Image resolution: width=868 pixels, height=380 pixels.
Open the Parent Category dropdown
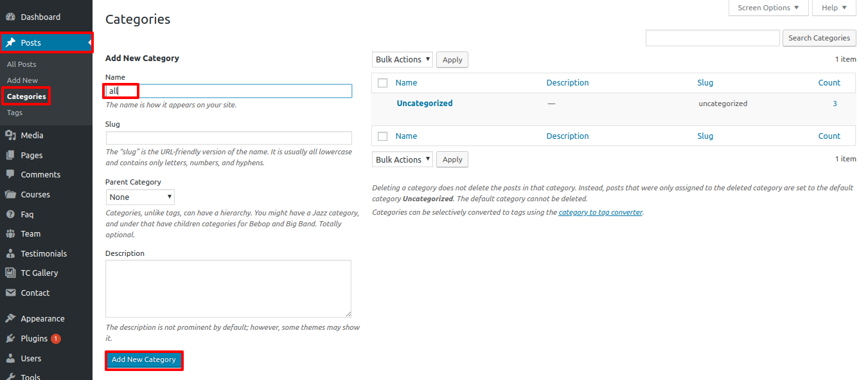point(140,197)
